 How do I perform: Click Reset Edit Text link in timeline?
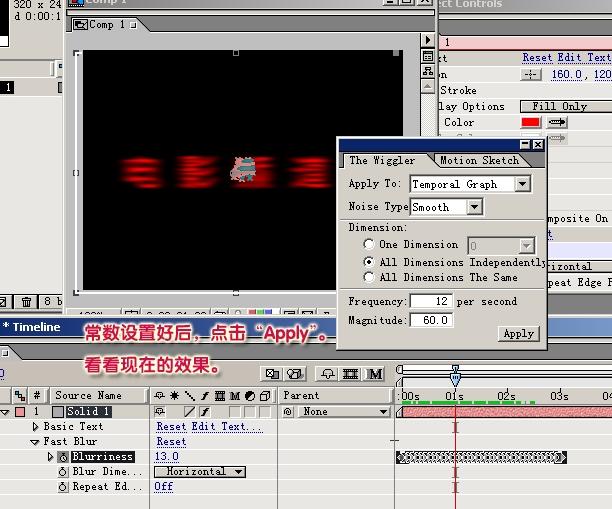(x=209, y=427)
